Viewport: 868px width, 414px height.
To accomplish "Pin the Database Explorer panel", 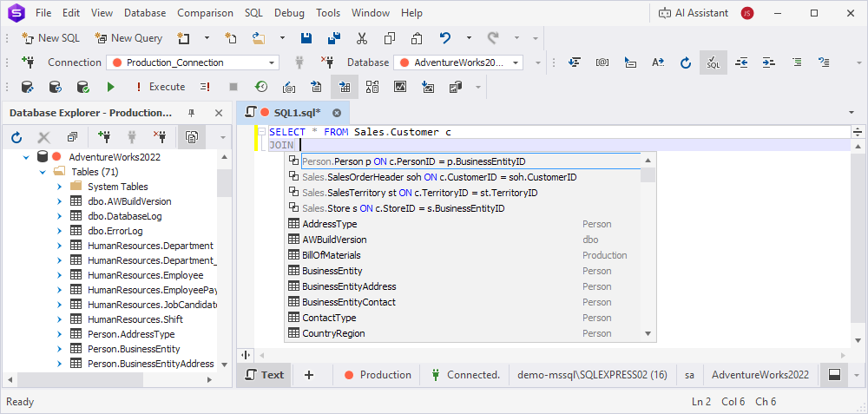I will 192,114.
